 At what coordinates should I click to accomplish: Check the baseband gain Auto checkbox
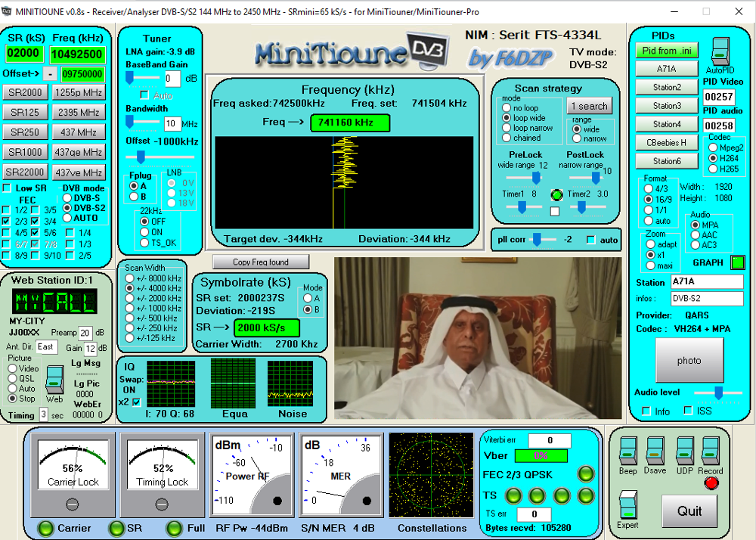(x=144, y=95)
